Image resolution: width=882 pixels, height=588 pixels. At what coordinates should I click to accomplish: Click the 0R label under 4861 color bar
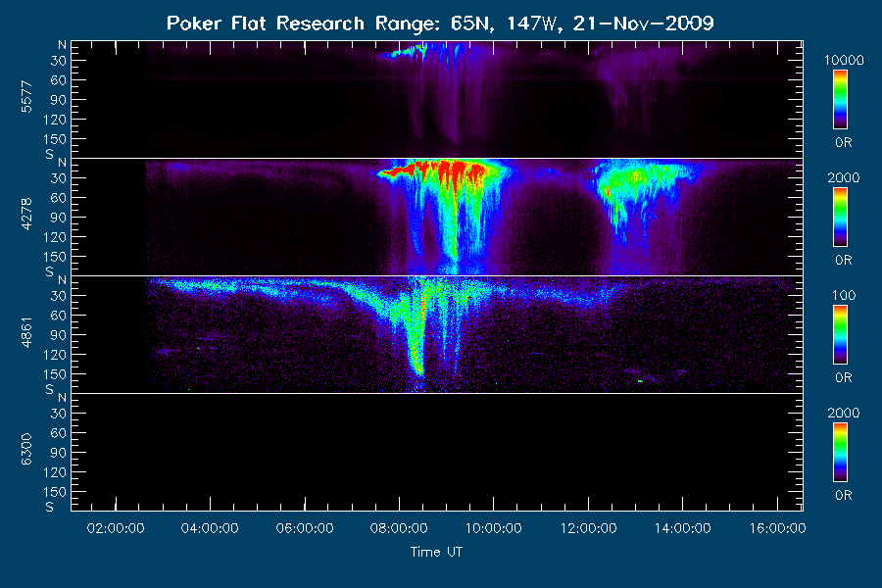[844, 377]
